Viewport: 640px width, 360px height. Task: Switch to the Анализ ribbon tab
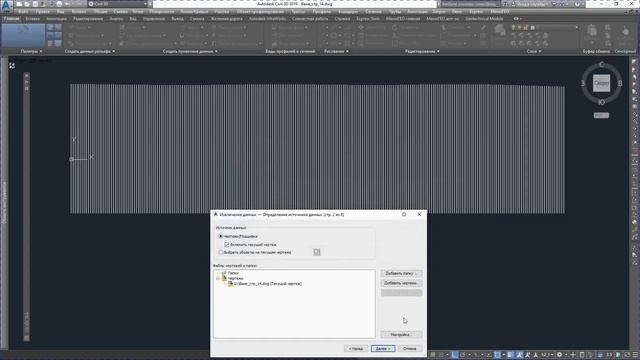coord(116,19)
